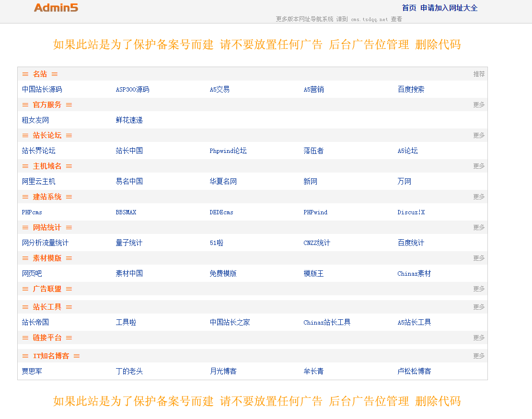Visit 网分析流量统计 link
The height and width of the screenshot is (419, 532).
tap(45, 243)
